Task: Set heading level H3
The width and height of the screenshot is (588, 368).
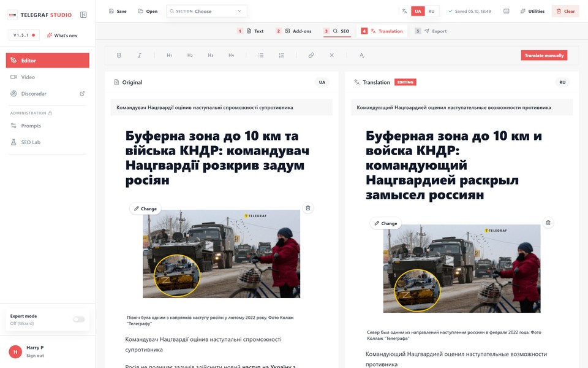Action: tap(211, 55)
